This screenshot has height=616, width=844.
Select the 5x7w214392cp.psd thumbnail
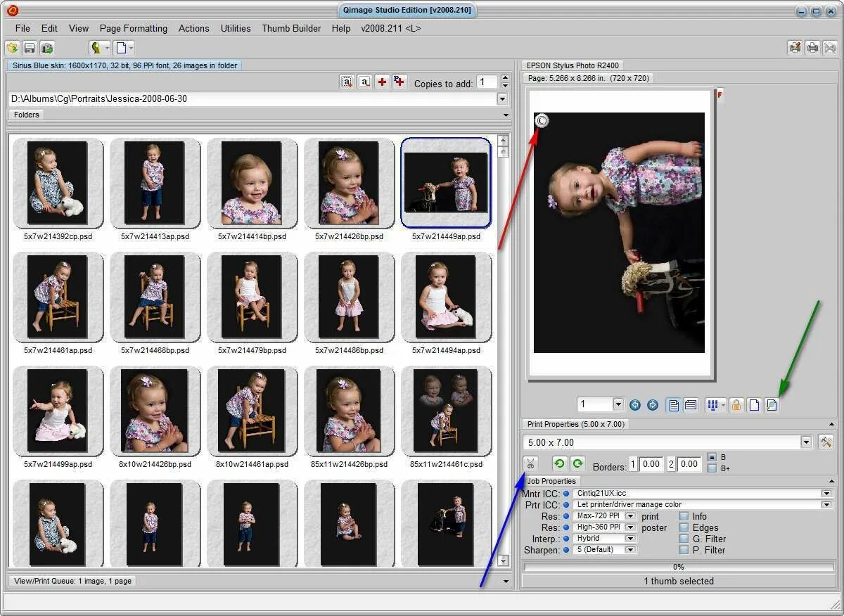coord(58,183)
